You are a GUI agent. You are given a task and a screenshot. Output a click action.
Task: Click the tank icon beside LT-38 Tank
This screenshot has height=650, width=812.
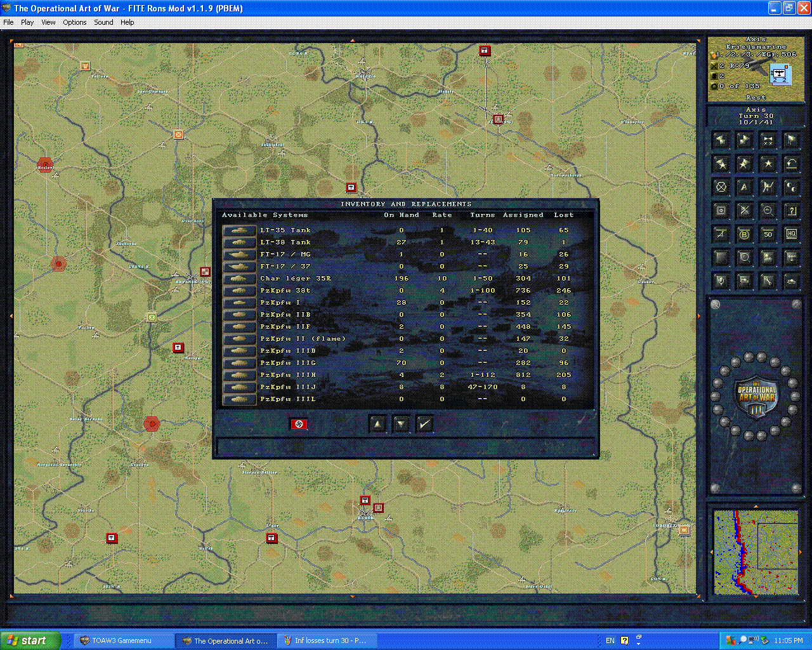coord(239,242)
